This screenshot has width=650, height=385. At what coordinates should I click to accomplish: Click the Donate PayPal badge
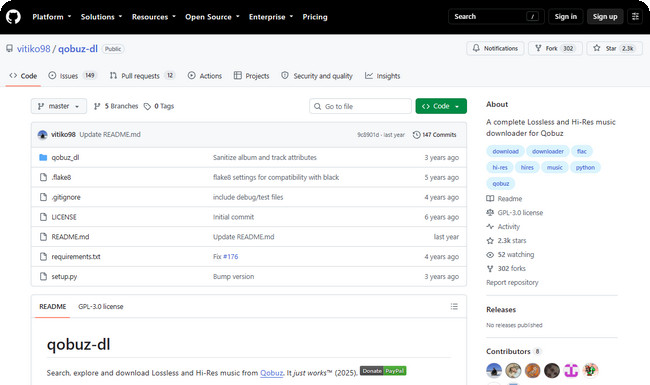tap(383, 371)
